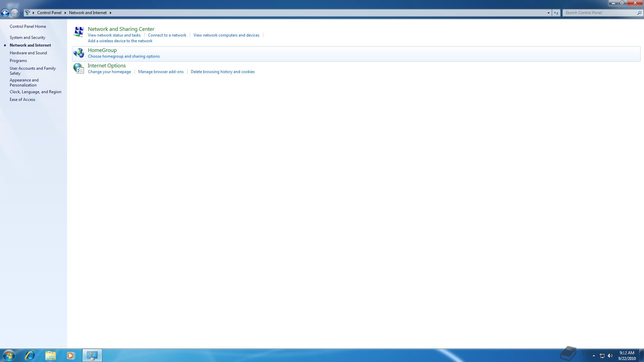Expand the arrow before Control Panel breadcrumb

click(x=33, y=13)
